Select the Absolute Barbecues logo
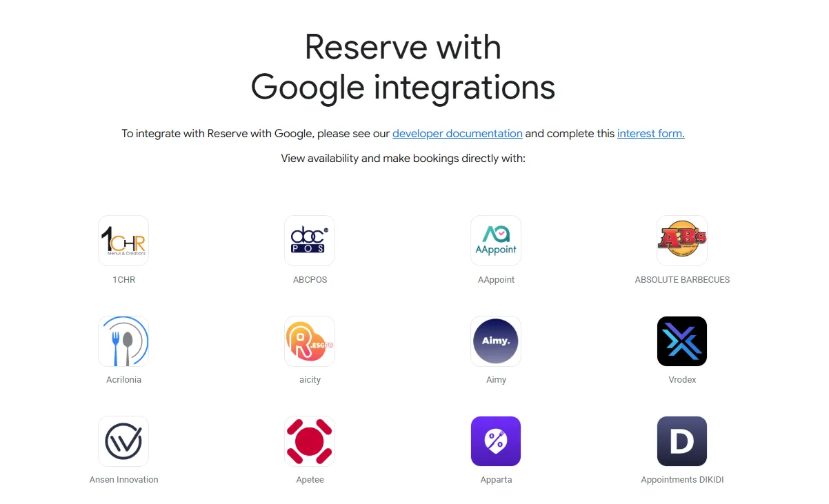The width and height of the screenshot is (829, 504). (x=682, y=241)
